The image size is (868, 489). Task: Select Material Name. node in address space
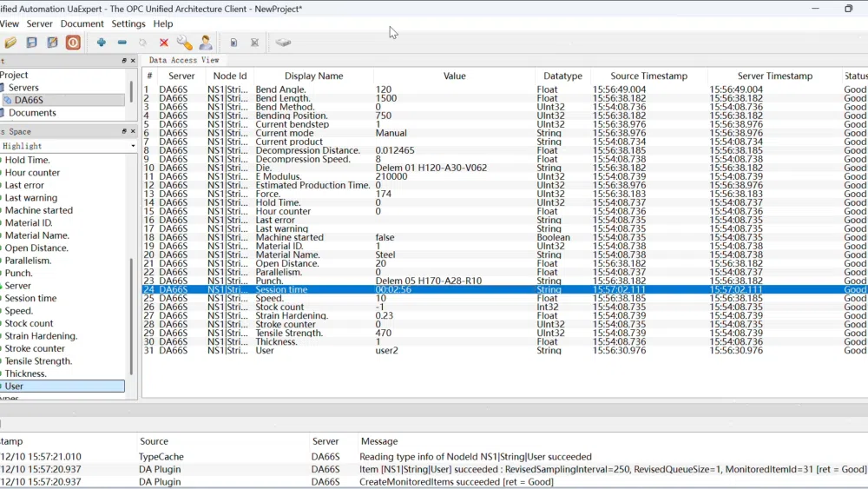(x=37, y=235)
